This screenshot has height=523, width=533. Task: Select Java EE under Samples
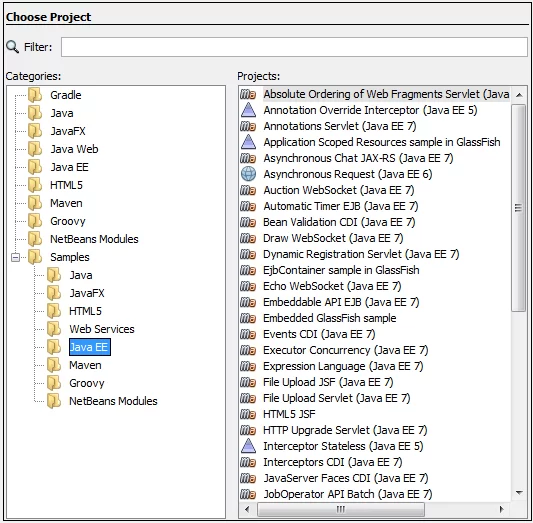[x=90, y=347]
